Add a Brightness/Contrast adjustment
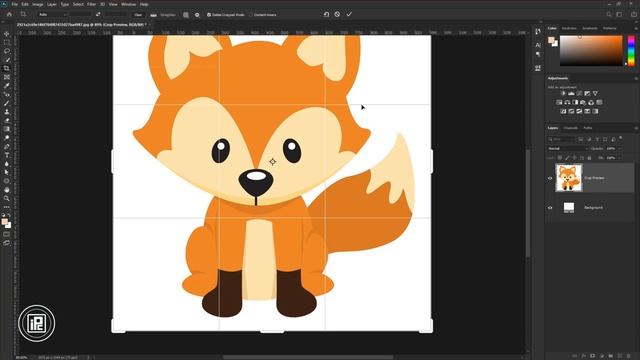 coord(563,93)
